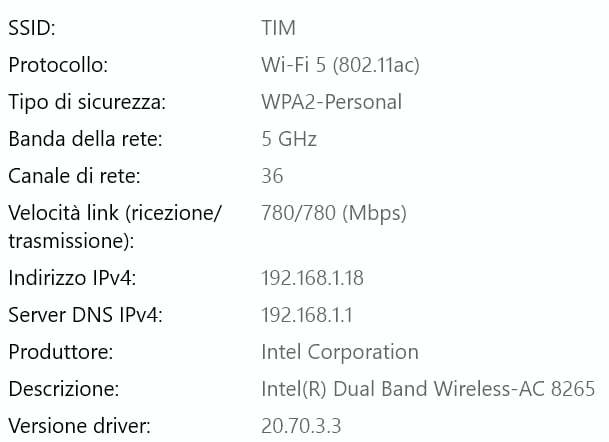Click the Banda della rete label

[x=78, y=139]
